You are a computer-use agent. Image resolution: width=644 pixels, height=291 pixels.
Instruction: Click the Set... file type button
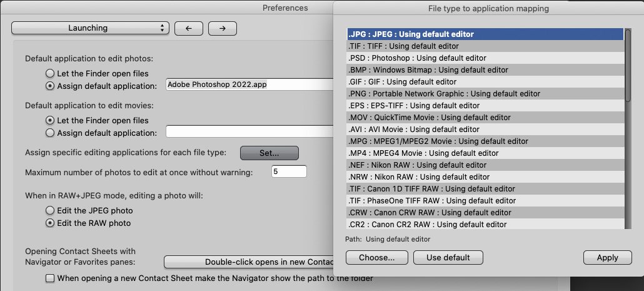click(x=269, y=153)
